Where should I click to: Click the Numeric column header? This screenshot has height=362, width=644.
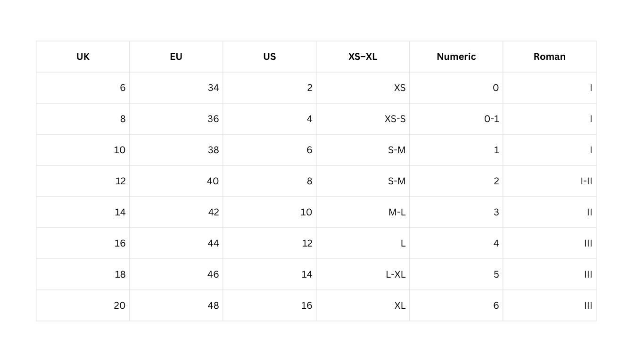pyautogui.click(x=456, y=57)
